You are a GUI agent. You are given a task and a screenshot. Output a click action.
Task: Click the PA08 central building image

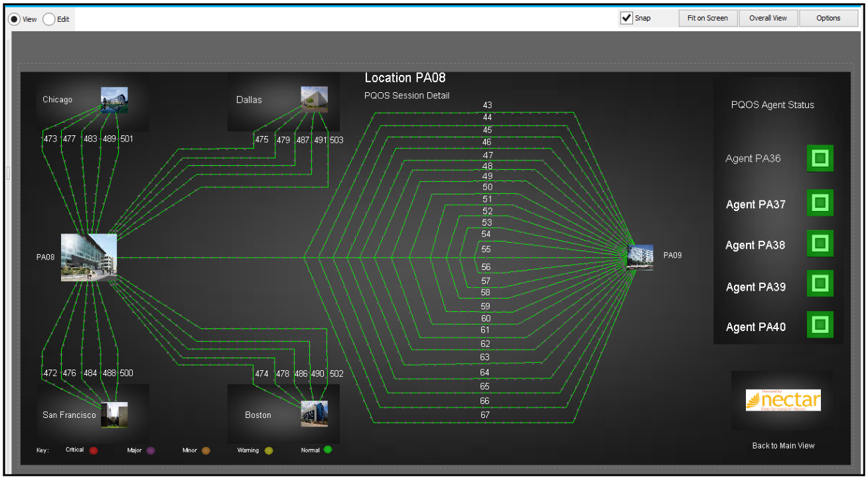[x=89, y=257]
